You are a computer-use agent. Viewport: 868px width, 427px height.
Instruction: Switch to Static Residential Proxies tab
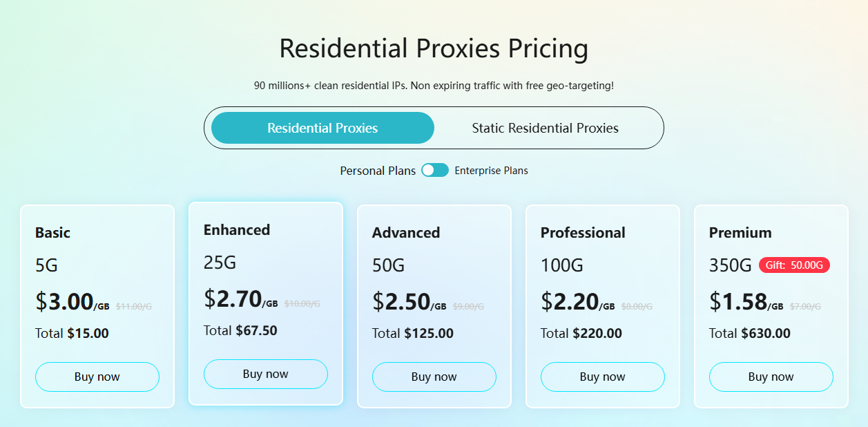[x=545, y=128]
